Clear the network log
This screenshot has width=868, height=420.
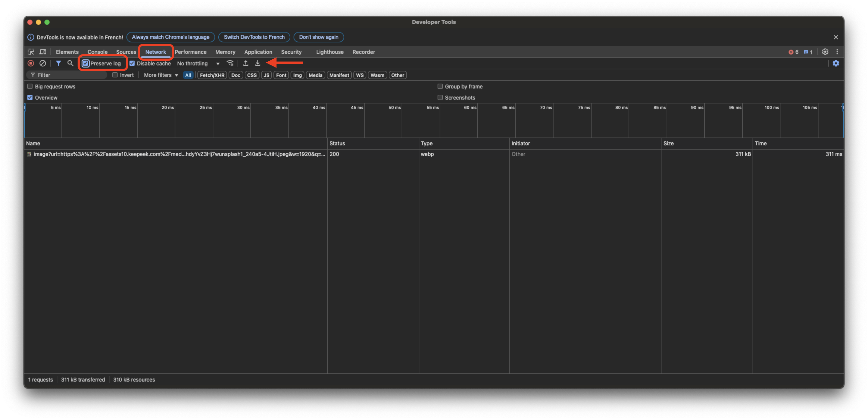pyautogui.click(x=43, y=63)
